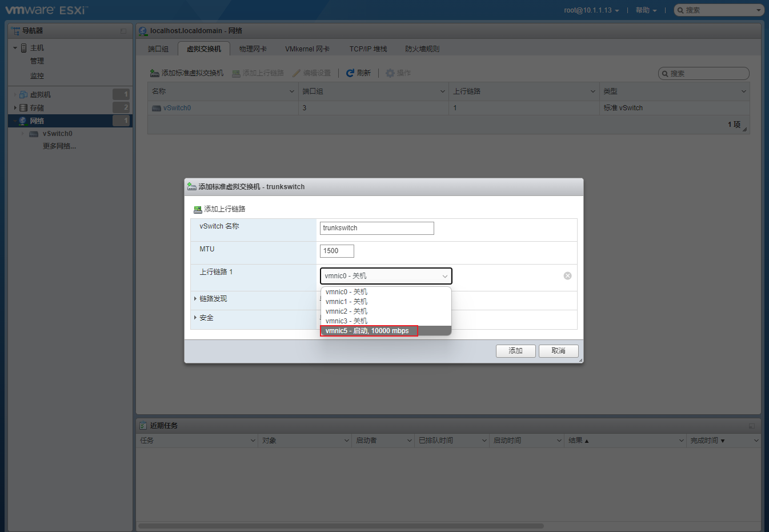Select vmnic0 - 关机 in the open list
Screen dimensions: 769x532
[x=386, y=292]
